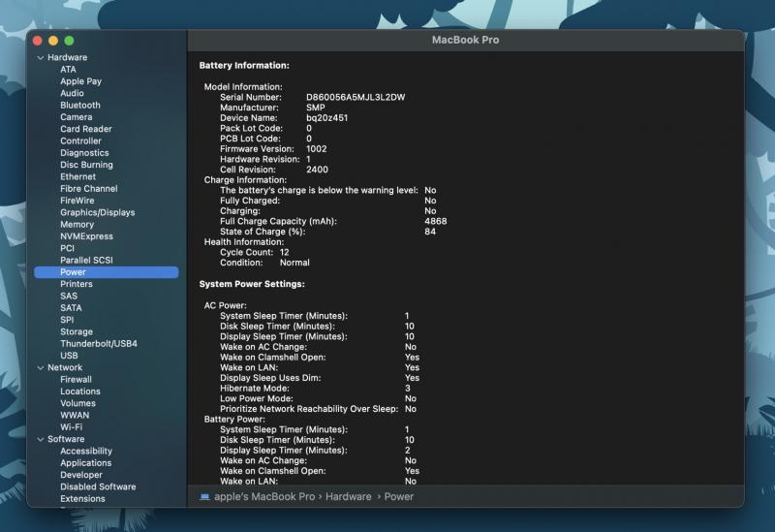Select the Disabled Software item
Screen dimensions: 775x532
pyautogui.click(x=98, y=487)
